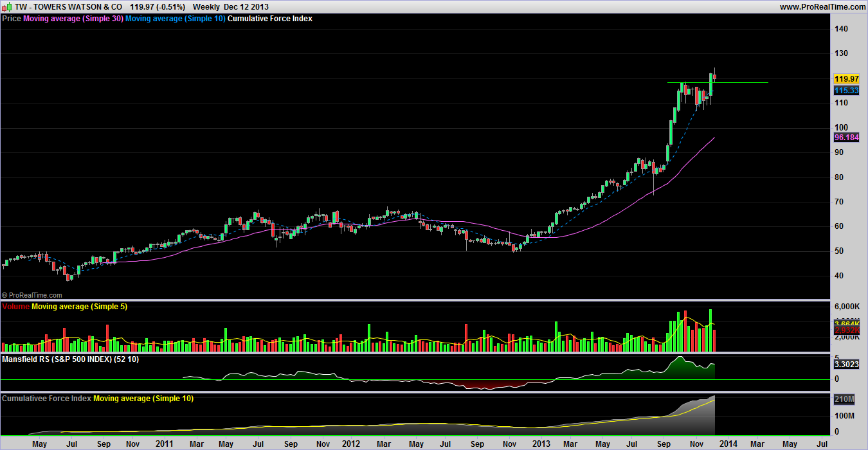Open the Mansfield RS (S&P 500 INDEX) label
The width and height of the screenshot is (868, 450).
click(x=71, y=359)
